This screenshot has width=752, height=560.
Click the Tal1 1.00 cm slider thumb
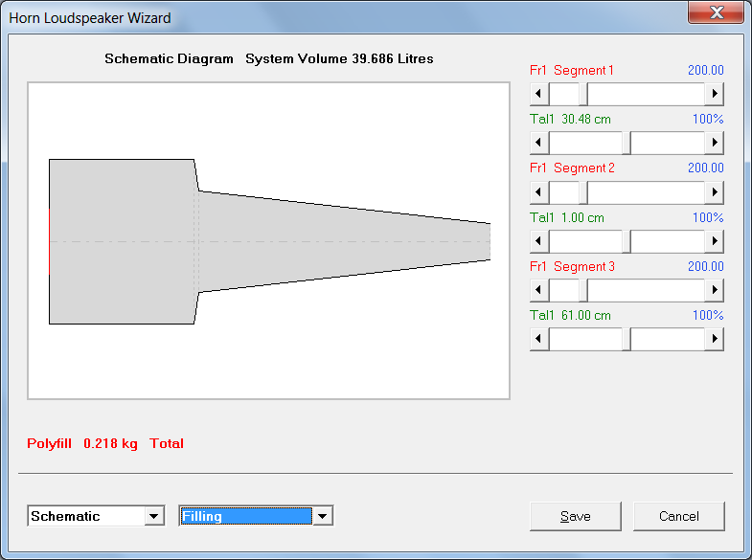(x=627, y=241)
